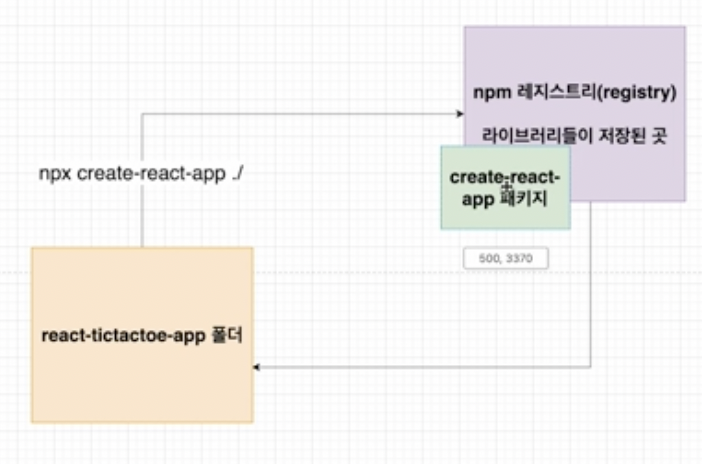Click the 'react-tictactoe-app 폴더' text
This screenshot has width=702, height=464.
click(x=142, y=335)
